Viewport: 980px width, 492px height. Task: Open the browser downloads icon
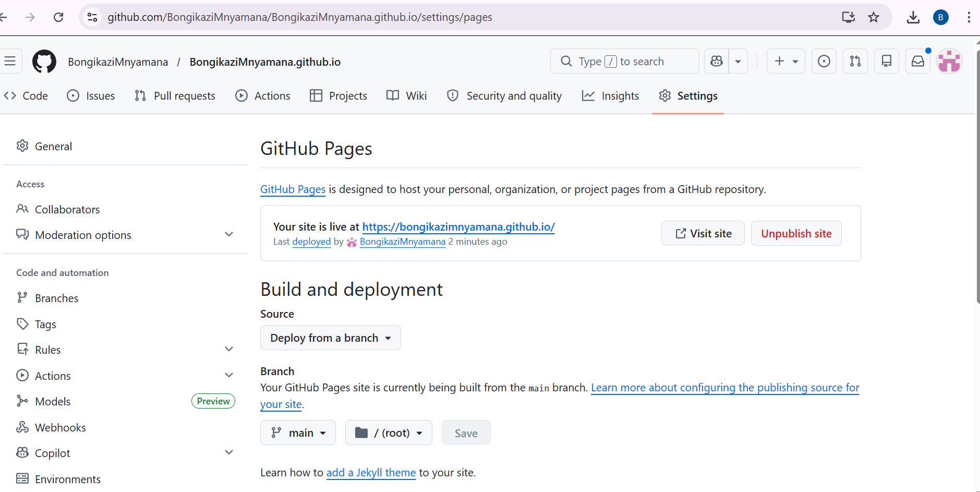[x=913, y=17]
